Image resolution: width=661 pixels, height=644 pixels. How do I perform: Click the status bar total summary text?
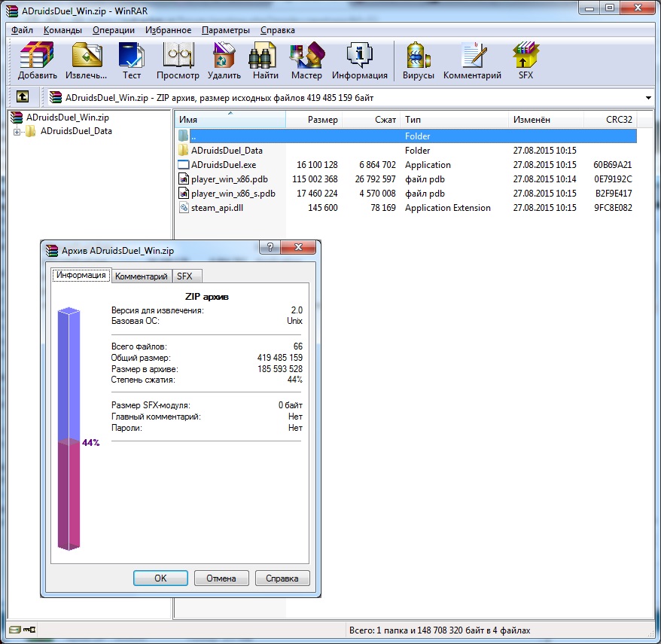(x=440, y=630)
